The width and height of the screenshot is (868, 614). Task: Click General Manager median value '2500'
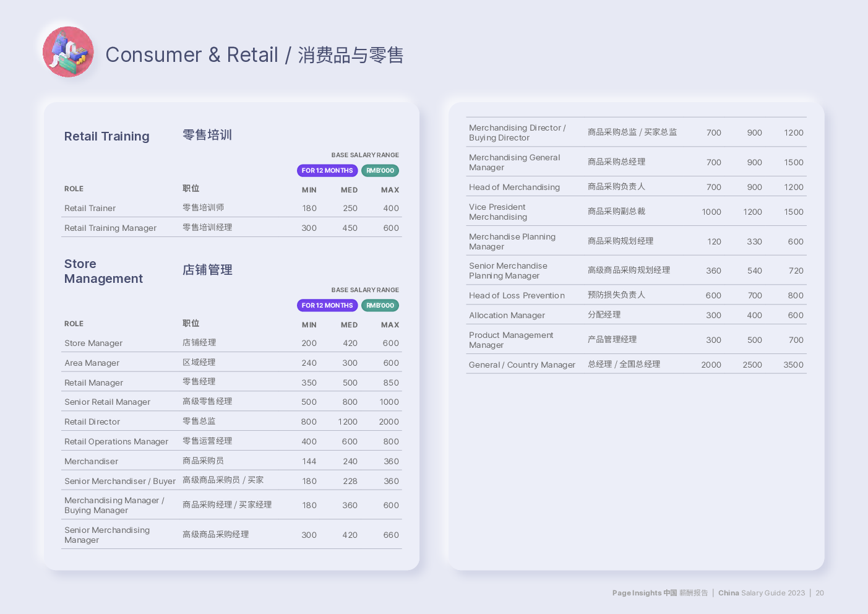(x=752, y=365)
